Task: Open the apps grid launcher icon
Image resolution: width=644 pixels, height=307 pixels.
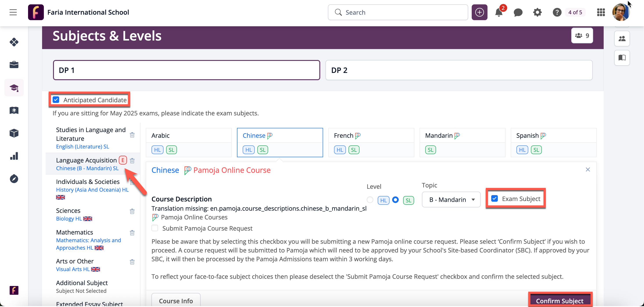Action: coord(601,12)
